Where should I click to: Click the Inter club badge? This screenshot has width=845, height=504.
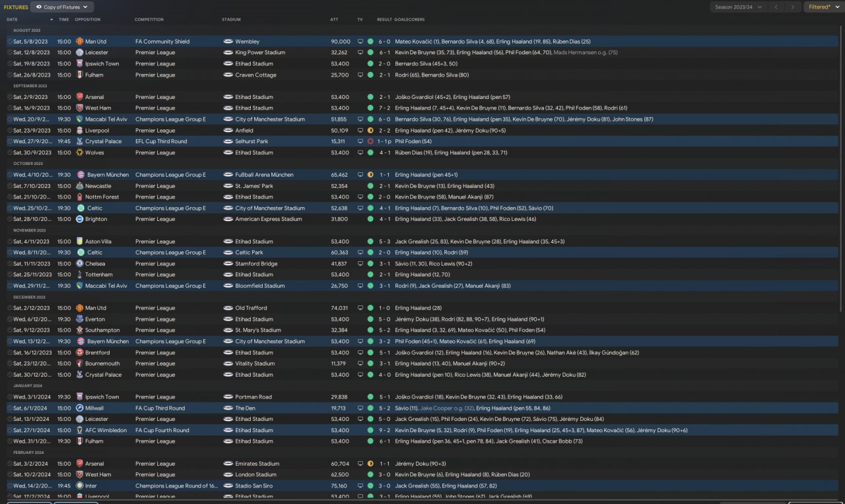click(79, 486)
